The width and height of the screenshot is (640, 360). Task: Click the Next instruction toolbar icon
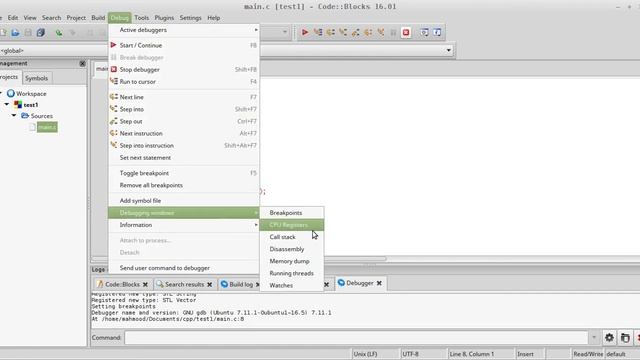(368, 32)
